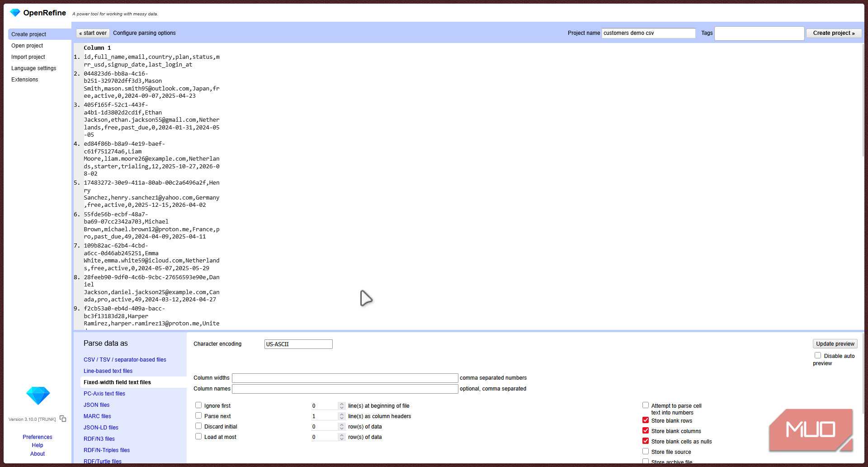Image resolution: width=868 pixels, height=467 pixels.
Task: Open the Preferences link
Action: pyautogui.click(x=38, y=437)
